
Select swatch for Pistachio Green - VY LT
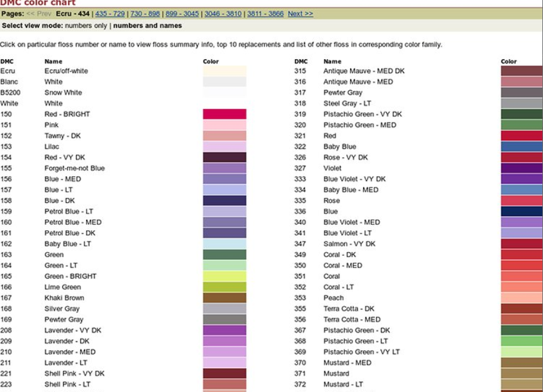pos(522,352)
